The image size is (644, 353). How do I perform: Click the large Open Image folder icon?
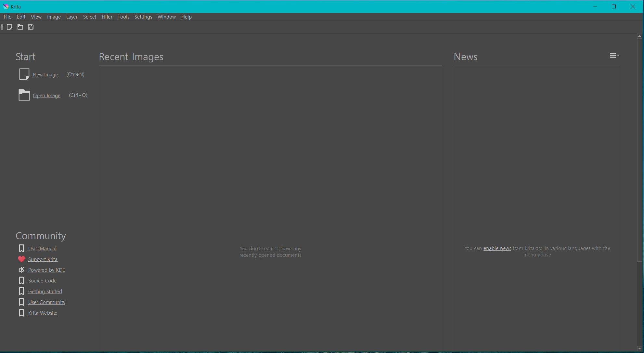(24, 95)
